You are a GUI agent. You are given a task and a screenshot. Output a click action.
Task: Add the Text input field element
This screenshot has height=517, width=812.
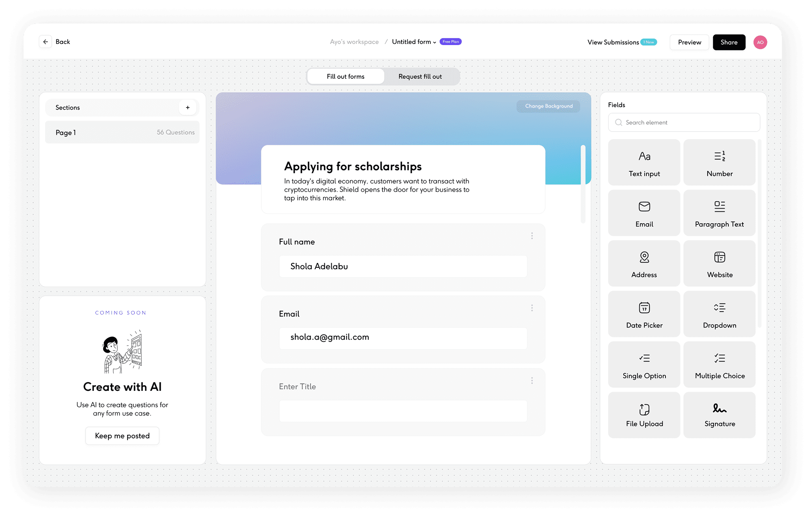644,162
